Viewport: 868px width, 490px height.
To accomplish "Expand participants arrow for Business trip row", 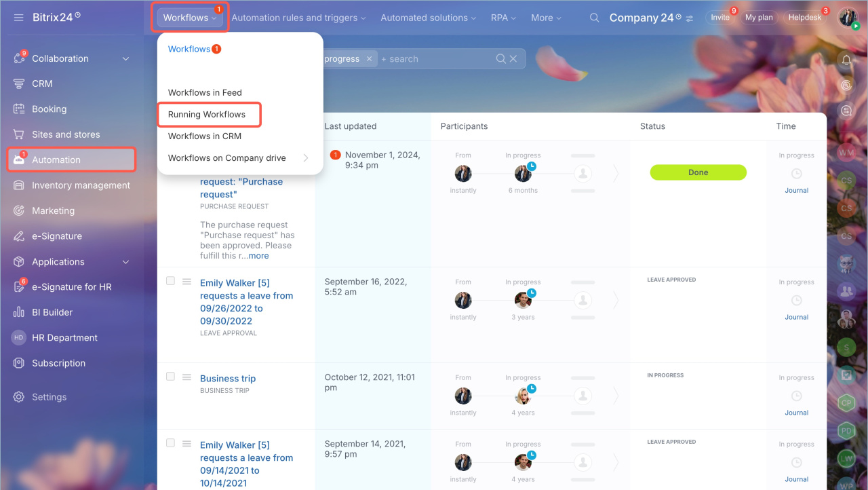I will click(616, 396).
